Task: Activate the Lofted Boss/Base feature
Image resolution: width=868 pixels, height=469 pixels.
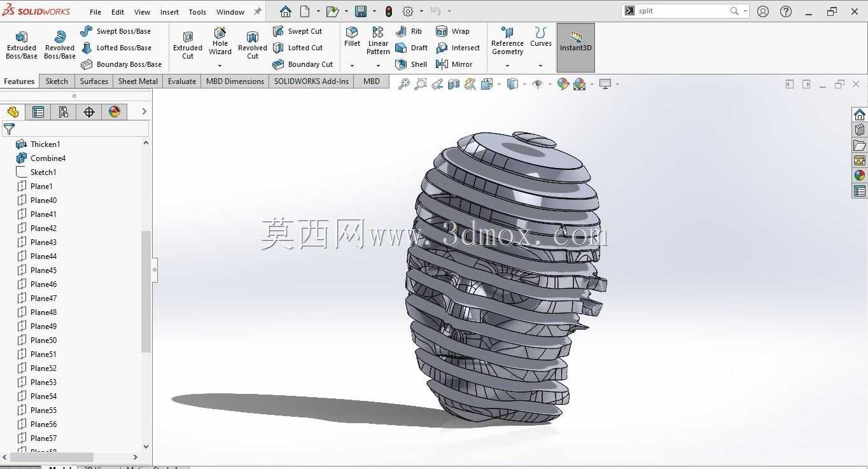Action: [x=116, y=48]
